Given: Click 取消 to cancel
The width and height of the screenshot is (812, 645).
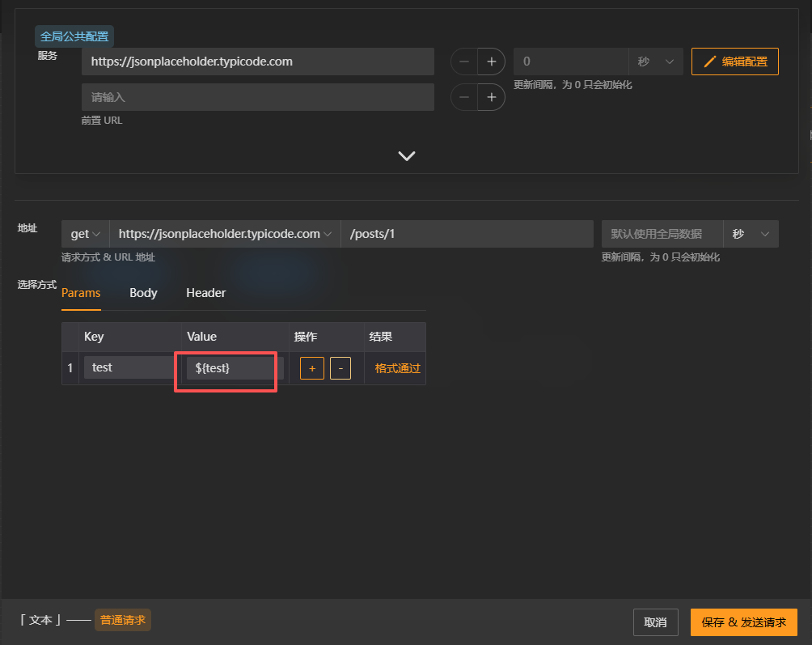Looking at the screenshot, I should [656, 622].
